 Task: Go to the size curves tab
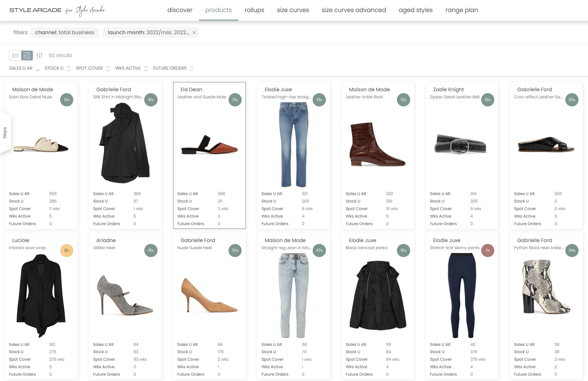293,10
